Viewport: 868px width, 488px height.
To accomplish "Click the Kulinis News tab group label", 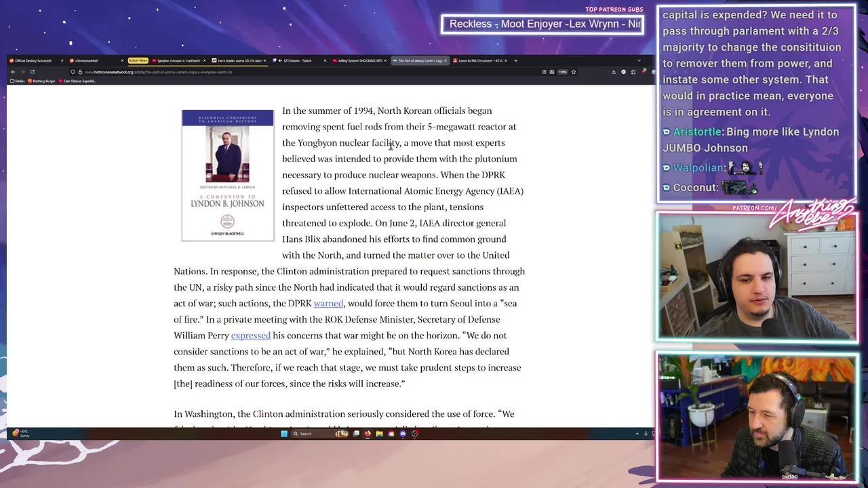I will [138, 60].
